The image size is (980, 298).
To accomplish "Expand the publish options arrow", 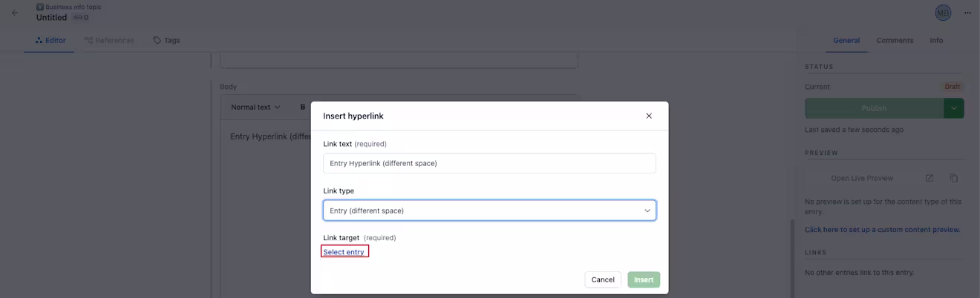I will click(x=954, y=108).
